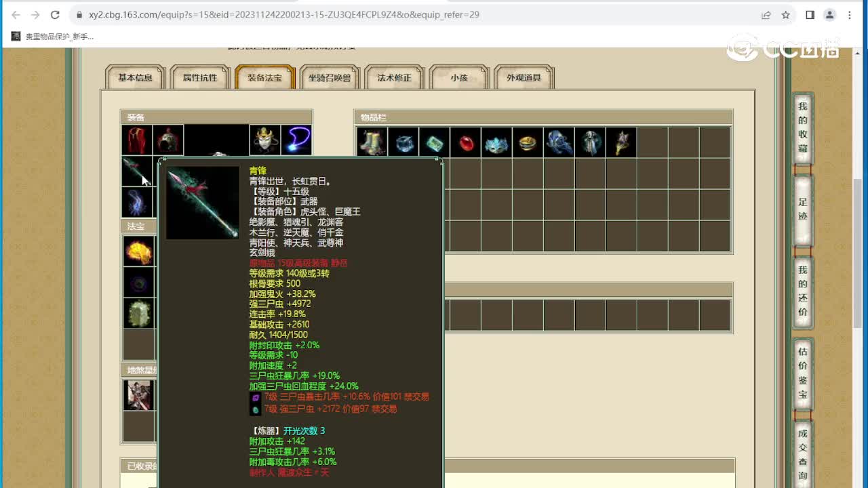Open 足迹 in the right sidebar
Screen dimensions: 868x488
pyautogui.click(x=803, y=209)
